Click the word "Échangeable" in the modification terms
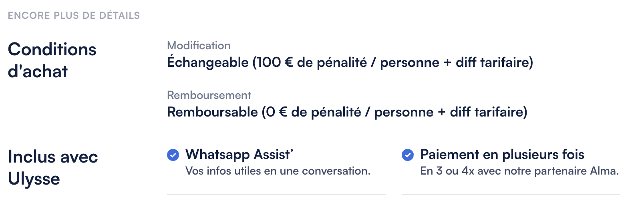Screen dimensions: 644x209 click(x=208, y=62)
